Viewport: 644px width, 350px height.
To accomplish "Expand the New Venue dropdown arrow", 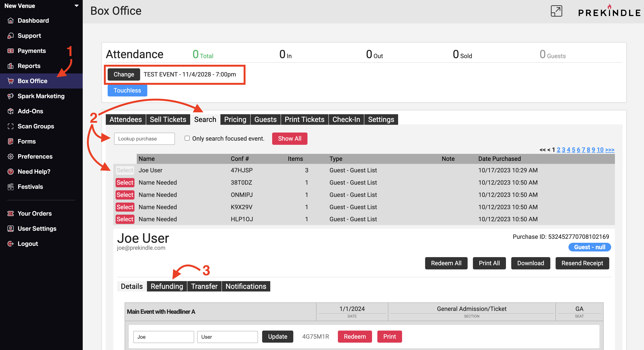I will click(76, 5).
